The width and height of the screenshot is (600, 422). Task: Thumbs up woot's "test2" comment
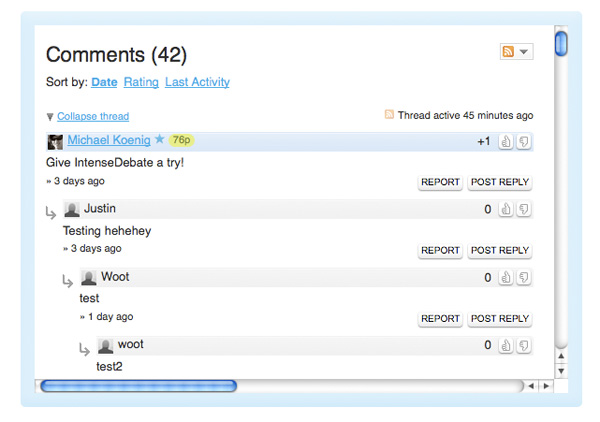tap(506, 345)
